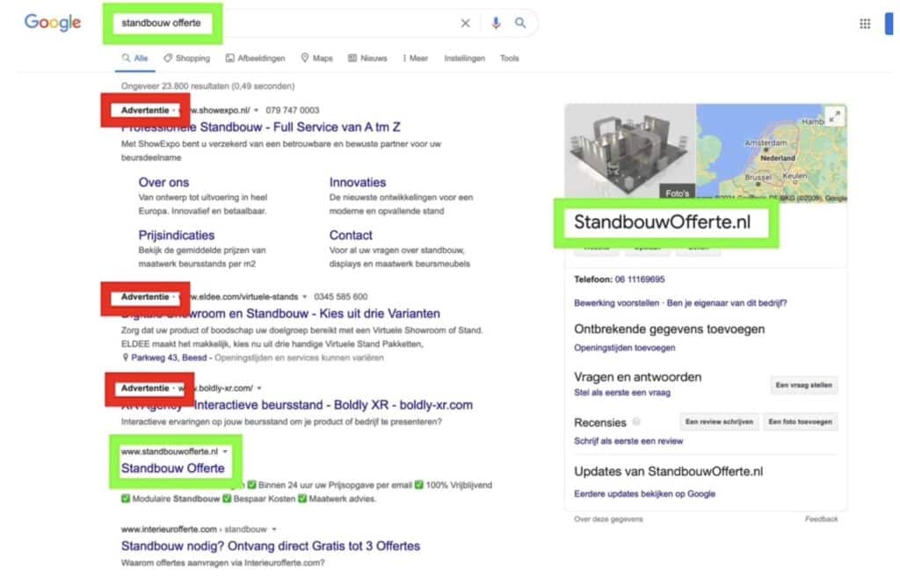Viewport: 900px width, 588px height.
Task: Click Schrijf als eerste een review
Action: pos(628,441)
